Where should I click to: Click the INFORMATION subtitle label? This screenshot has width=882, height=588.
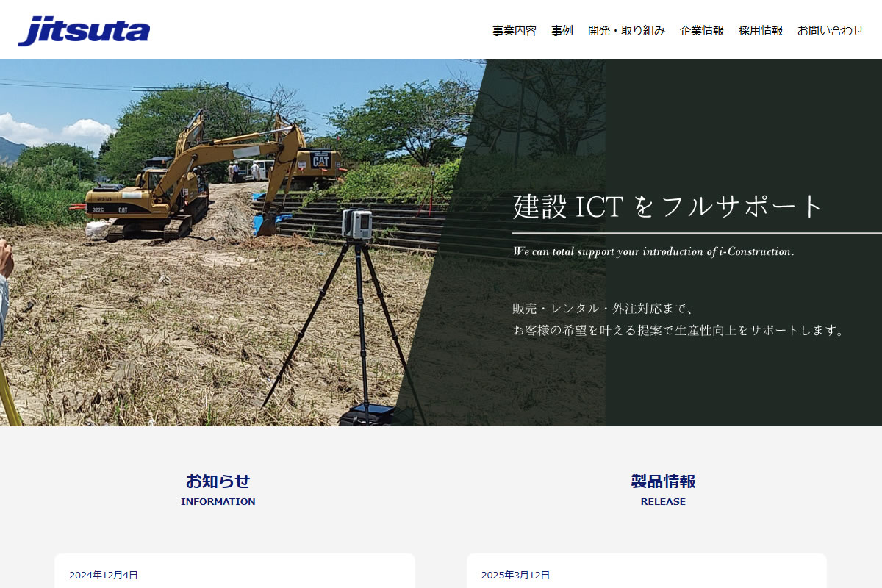click(x=218, y=502)
